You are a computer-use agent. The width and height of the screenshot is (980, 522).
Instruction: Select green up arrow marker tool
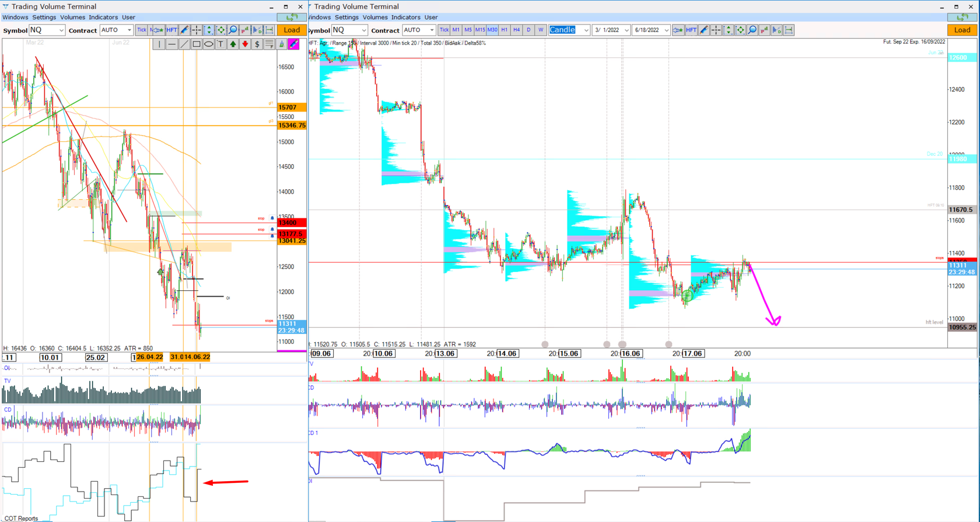(x=233, y=44)
